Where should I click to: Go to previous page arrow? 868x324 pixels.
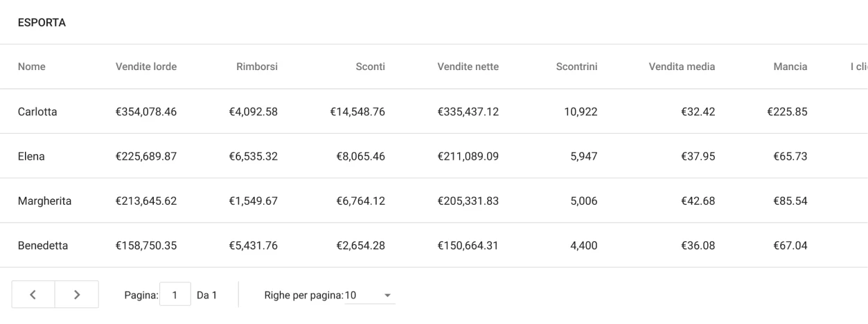(x=33, y=295)
